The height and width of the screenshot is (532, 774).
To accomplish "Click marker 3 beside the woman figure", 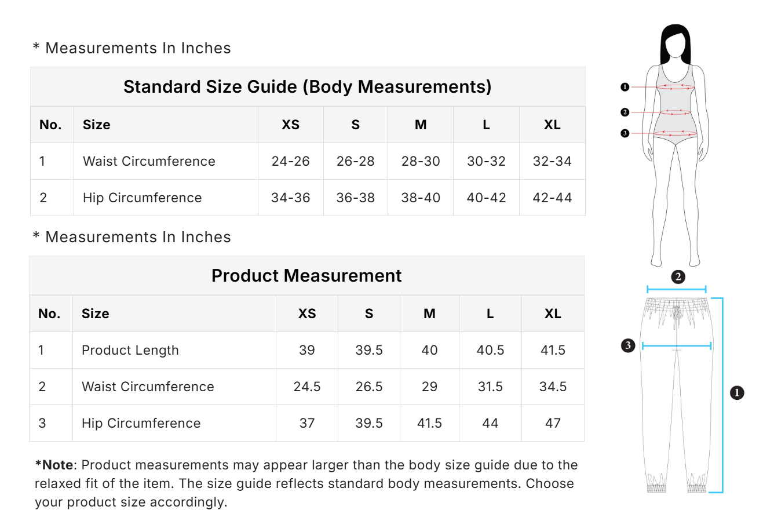I will coord(625,133).
